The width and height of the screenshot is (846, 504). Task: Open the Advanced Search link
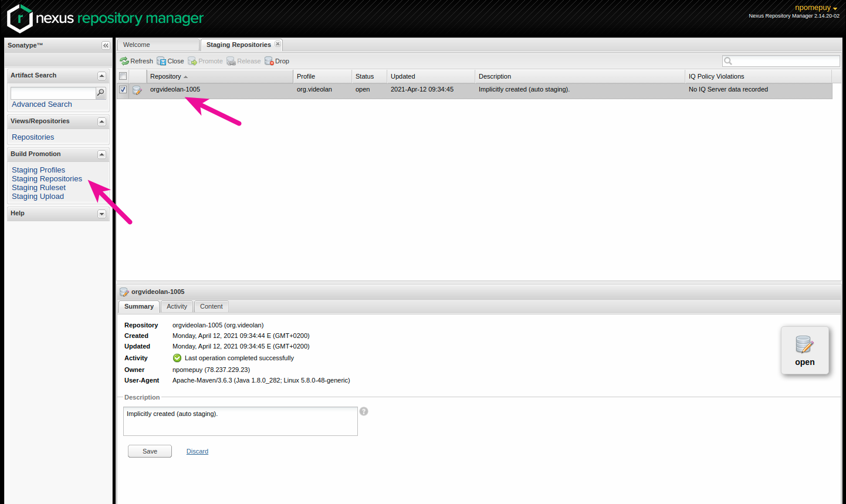tap(42, 104)
